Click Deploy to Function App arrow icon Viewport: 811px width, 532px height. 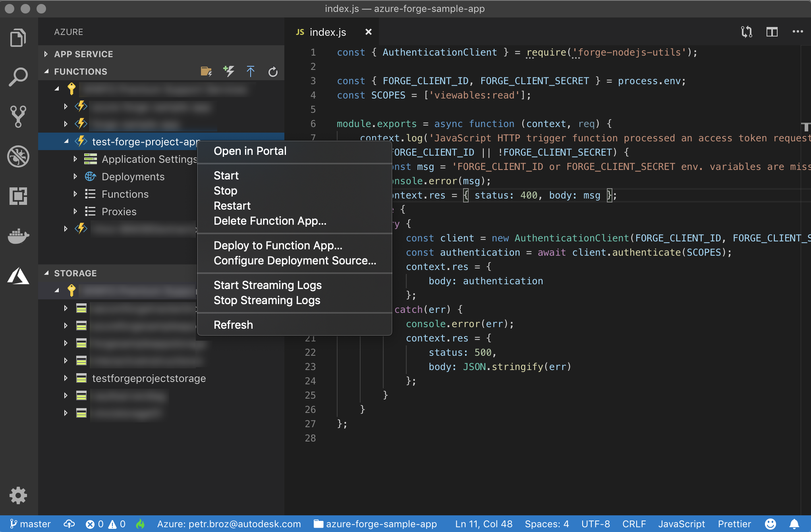tap(251, 71)
